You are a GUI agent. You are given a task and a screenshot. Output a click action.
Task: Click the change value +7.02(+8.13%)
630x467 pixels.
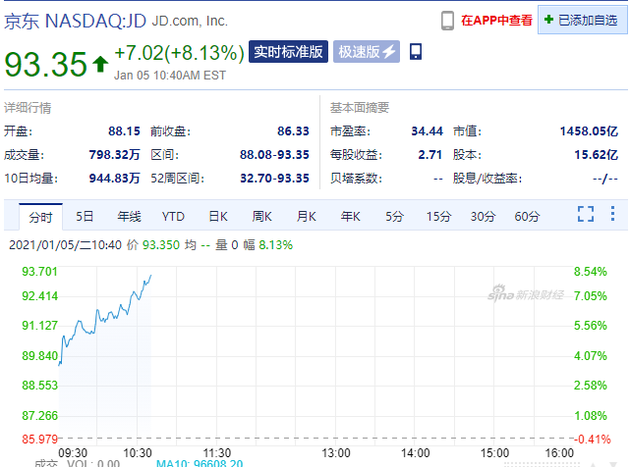pos(179,53)
